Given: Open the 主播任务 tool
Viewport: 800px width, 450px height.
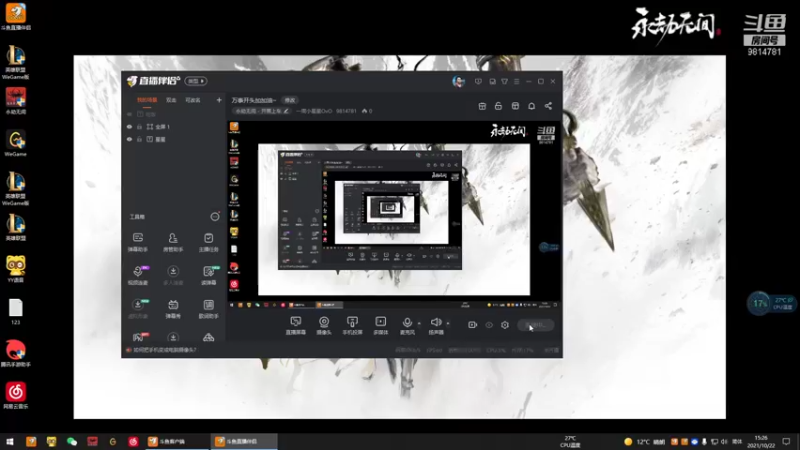Looking at the screenshot, I should [x=208, y=242].
